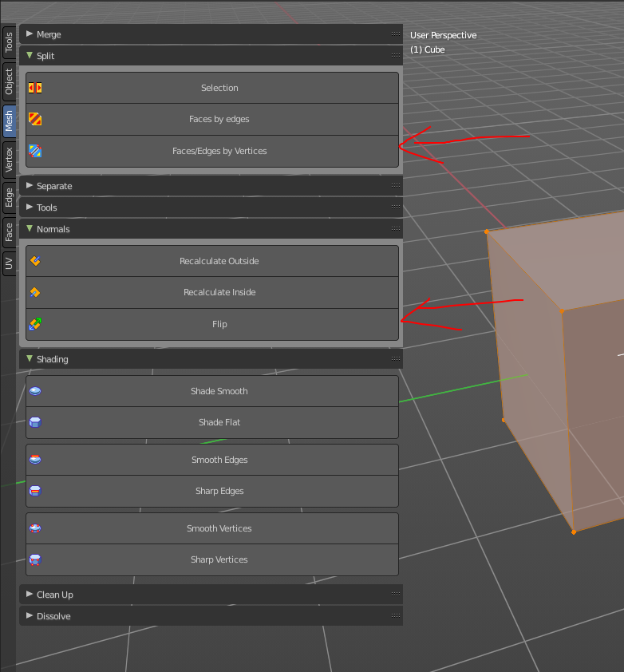Grab the Dissolve panel drag handle
Screen dimensions: 624x672
click(396, 615)
